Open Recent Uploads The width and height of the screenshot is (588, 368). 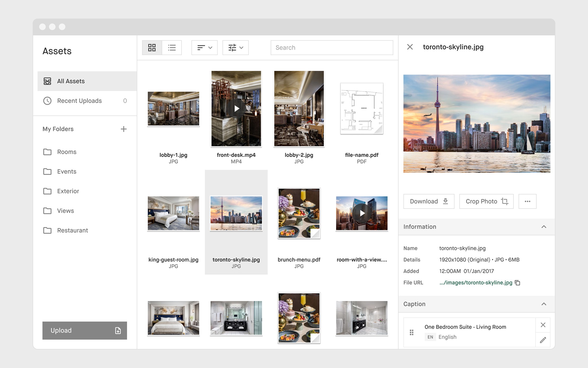[79, 101]
